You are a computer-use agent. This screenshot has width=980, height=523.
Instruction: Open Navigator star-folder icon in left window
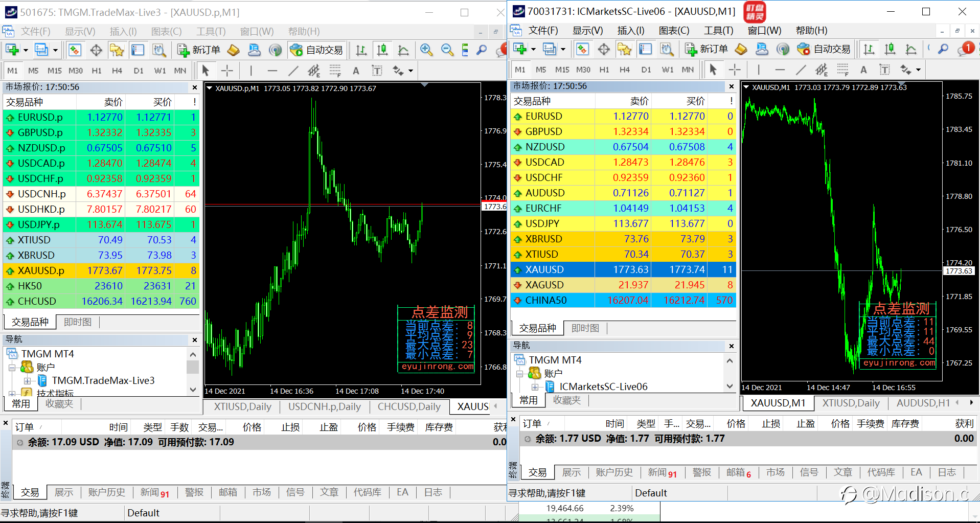117,50
